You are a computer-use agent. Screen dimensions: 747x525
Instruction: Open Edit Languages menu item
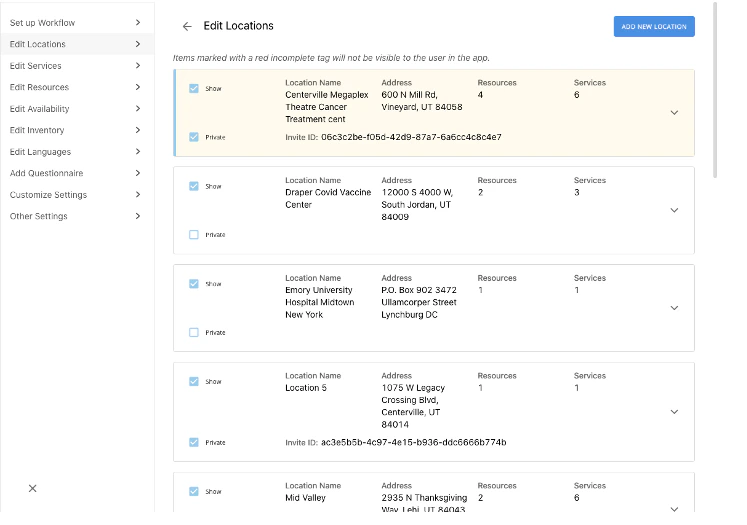[x=77, y=151]
